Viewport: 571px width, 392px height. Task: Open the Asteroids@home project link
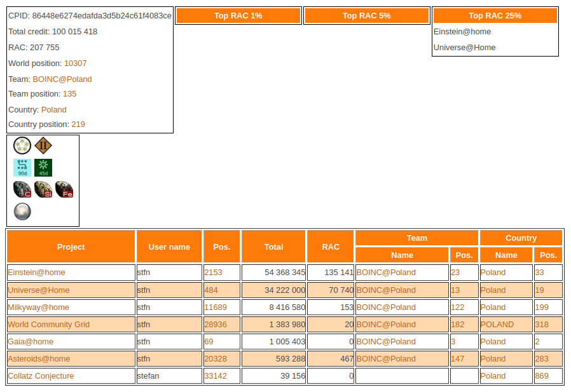click(x=39, y=358)
